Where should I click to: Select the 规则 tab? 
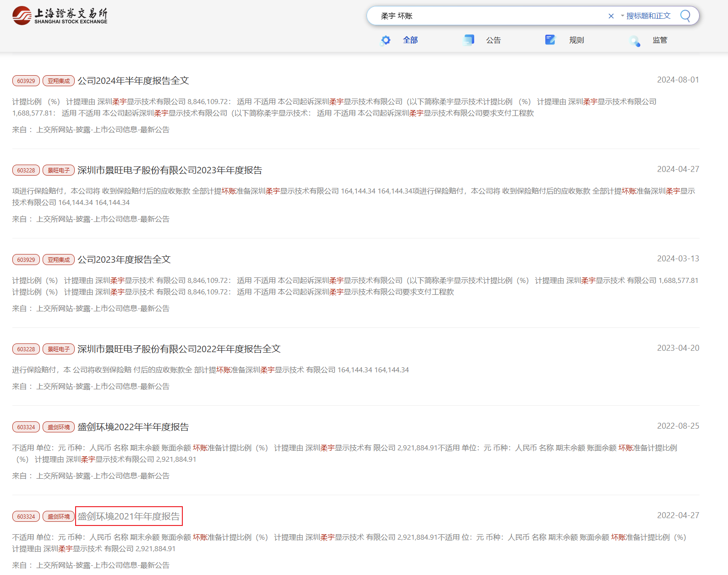(577, 40)
